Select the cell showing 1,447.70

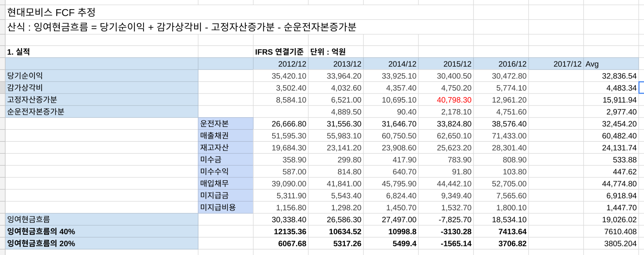pos(611,207)
